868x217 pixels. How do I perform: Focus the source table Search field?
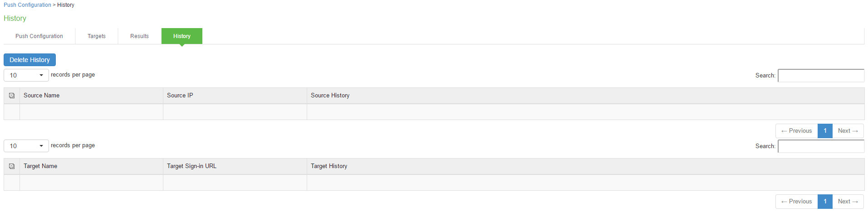pyautogui.click(x=821, y=76)
